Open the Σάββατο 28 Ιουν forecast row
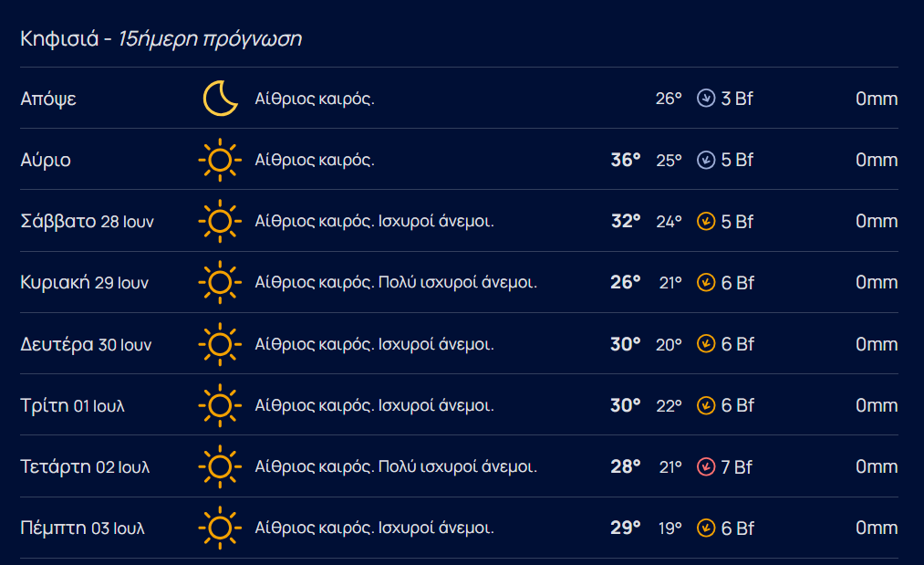This screenshot has height=565, width=924. [459, 221]
